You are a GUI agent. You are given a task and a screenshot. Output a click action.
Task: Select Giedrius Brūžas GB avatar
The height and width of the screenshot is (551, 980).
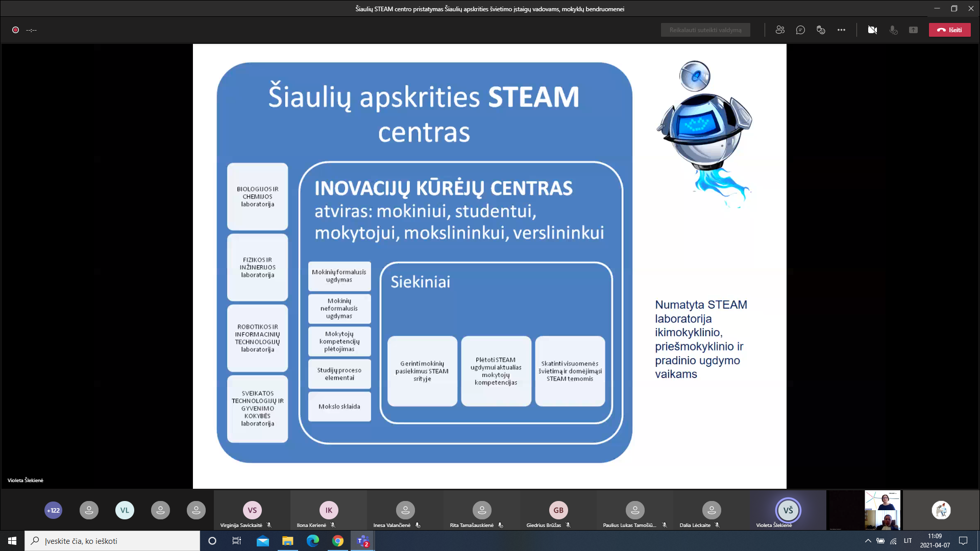click(x=558, y=510)
